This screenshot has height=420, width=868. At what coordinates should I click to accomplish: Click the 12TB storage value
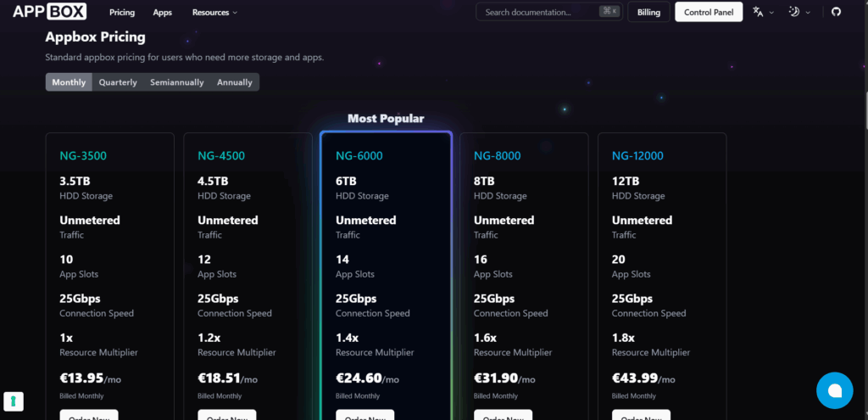click(626, 182)
